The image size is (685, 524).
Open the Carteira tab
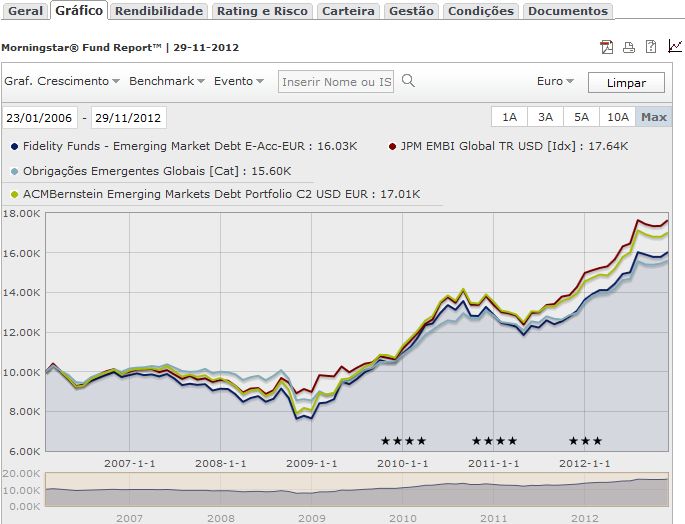pos(348,11)
